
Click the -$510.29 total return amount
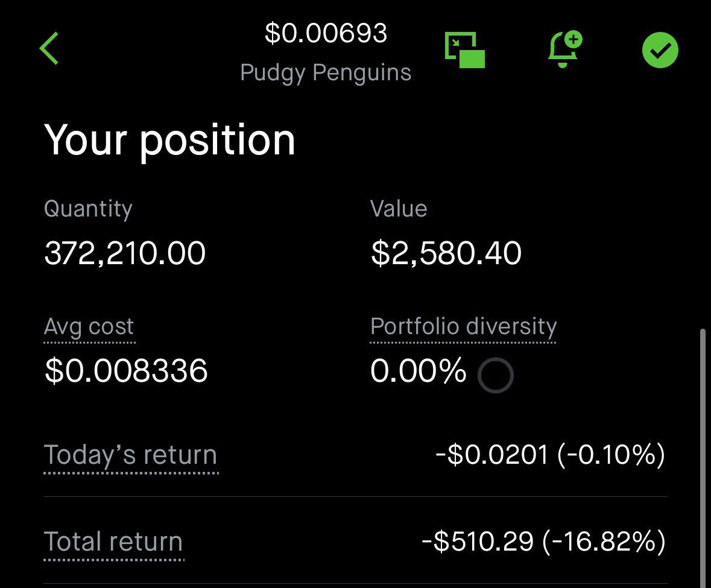[x=478, y=542]
